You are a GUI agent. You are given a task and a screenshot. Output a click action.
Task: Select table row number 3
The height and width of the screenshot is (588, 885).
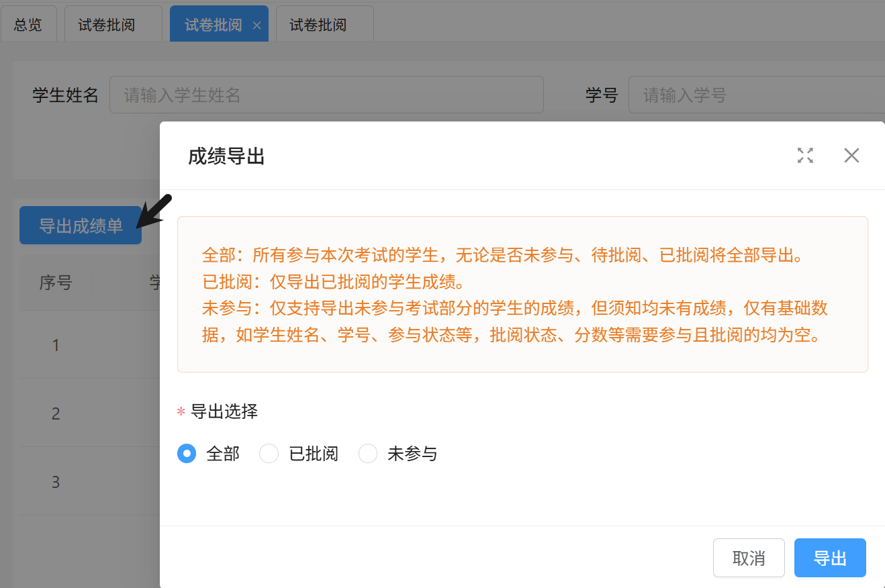pos(56,482)
